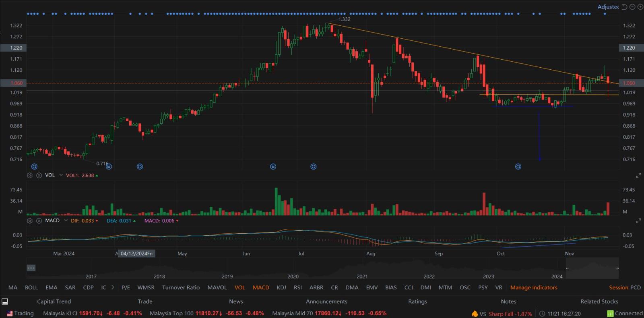Image resolution: width=644 pixels, height=318 pixels.
Task: Click the Malaysia flag Trading status icon
Action: pos(10,314)
